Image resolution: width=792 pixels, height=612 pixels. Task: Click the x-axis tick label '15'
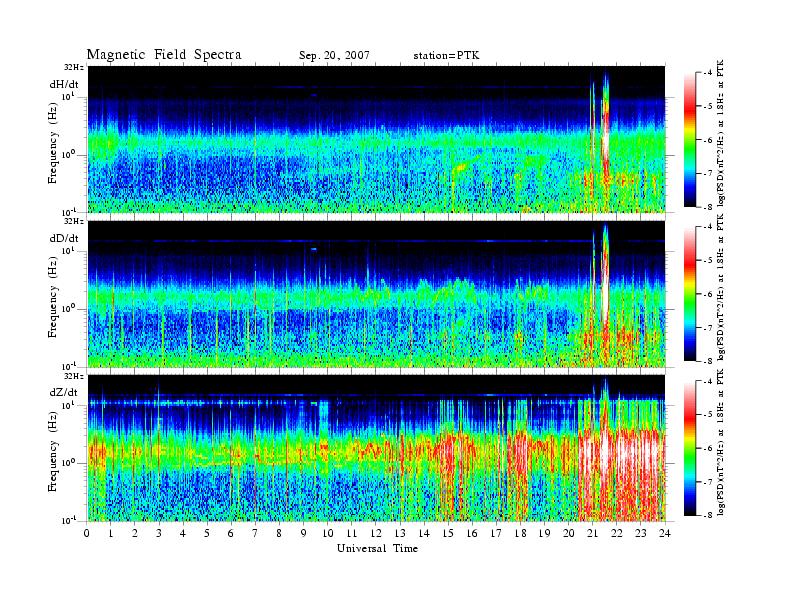448,533
